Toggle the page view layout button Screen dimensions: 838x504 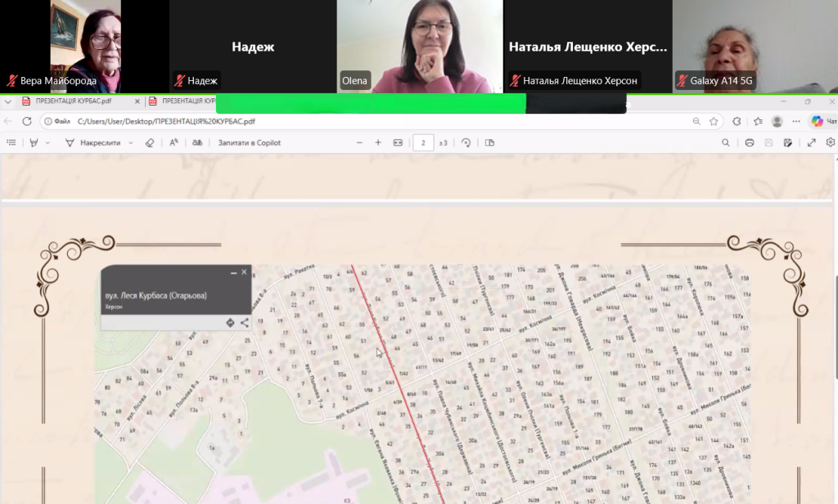point(490,142)
